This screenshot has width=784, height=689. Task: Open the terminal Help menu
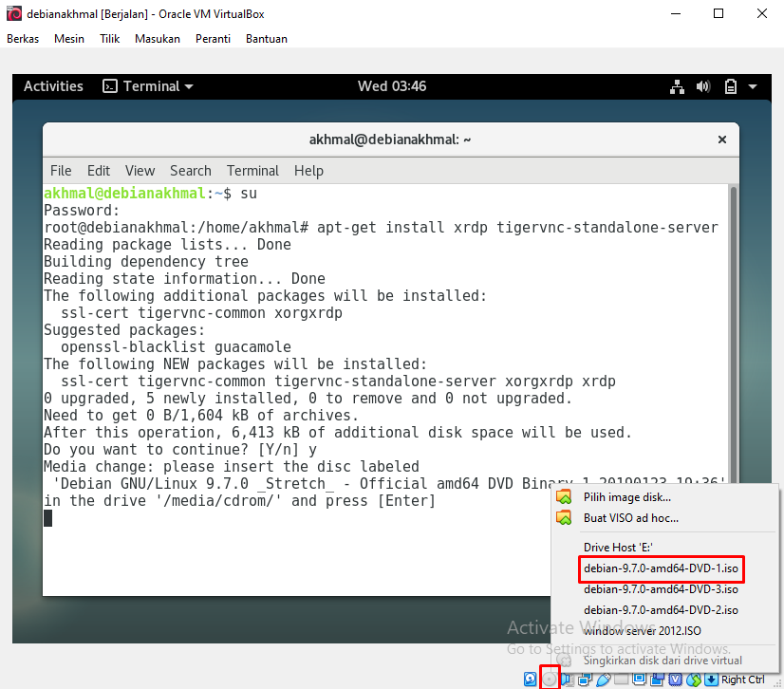[x=308, y=171]
